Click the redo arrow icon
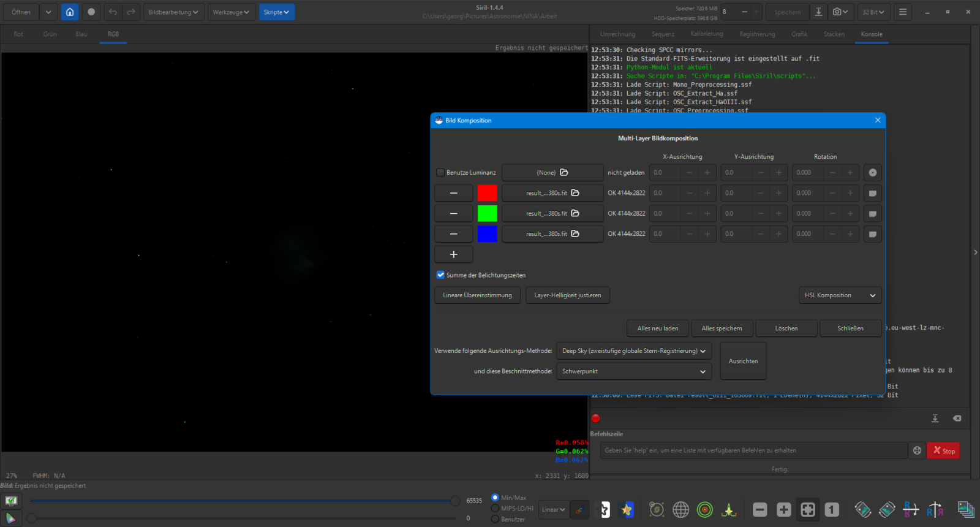This screenshot has height=527, width=980. (x=131, y=12)
